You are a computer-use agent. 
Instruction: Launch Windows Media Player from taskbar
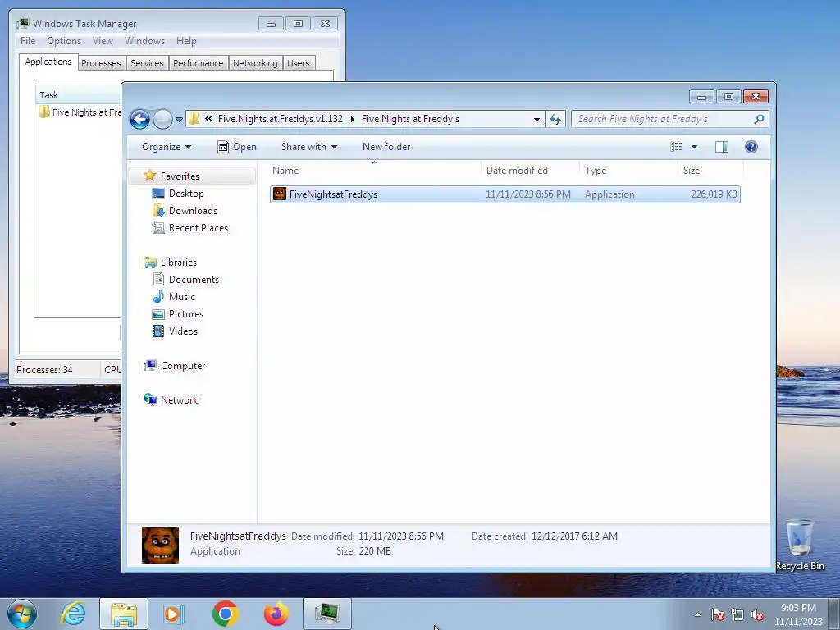[174, 614]
